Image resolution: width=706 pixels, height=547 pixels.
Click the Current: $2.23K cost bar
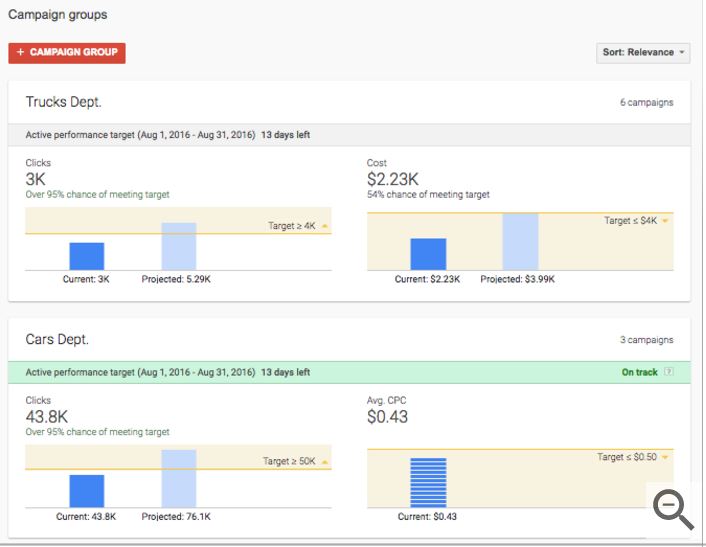click(x=428, y=254)
